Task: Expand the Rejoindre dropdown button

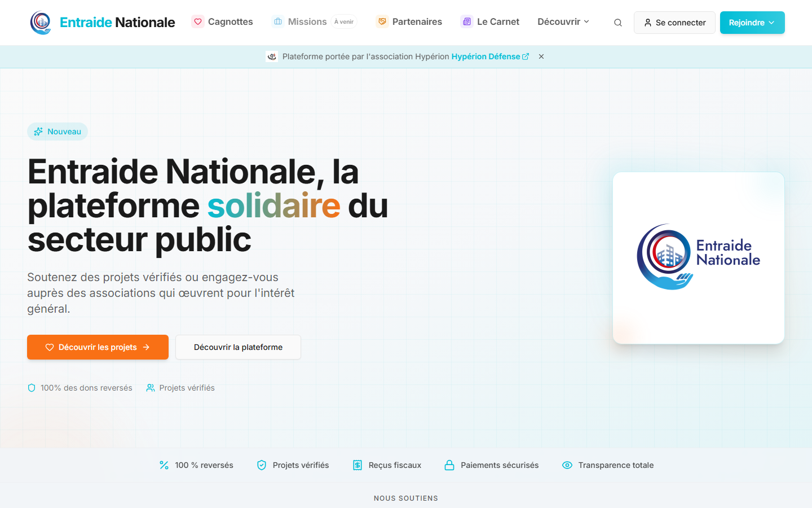Action: tap(752, 23)
